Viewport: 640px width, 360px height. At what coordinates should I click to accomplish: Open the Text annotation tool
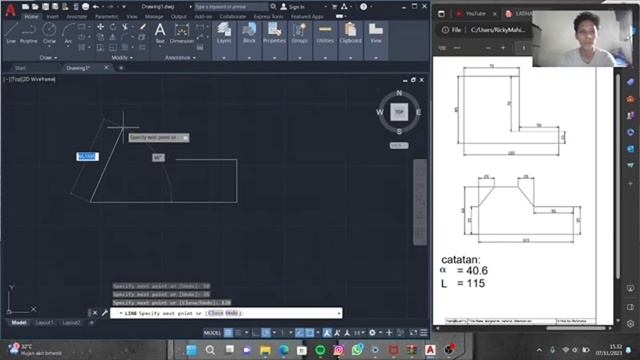[x=160, y=33]
